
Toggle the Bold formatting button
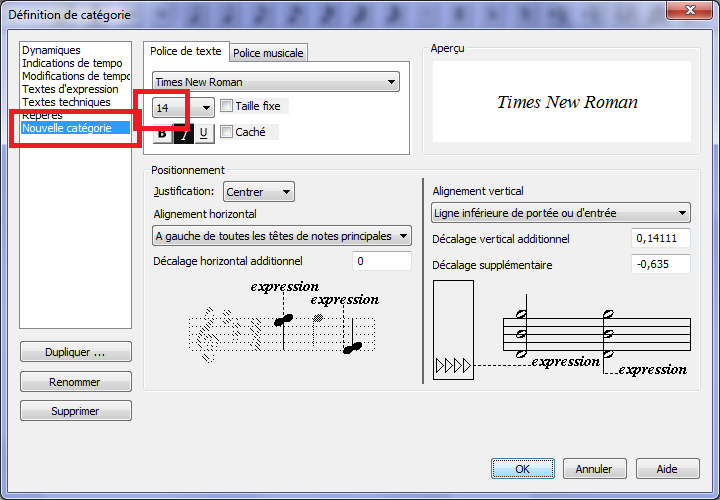[x=162, y=133]
